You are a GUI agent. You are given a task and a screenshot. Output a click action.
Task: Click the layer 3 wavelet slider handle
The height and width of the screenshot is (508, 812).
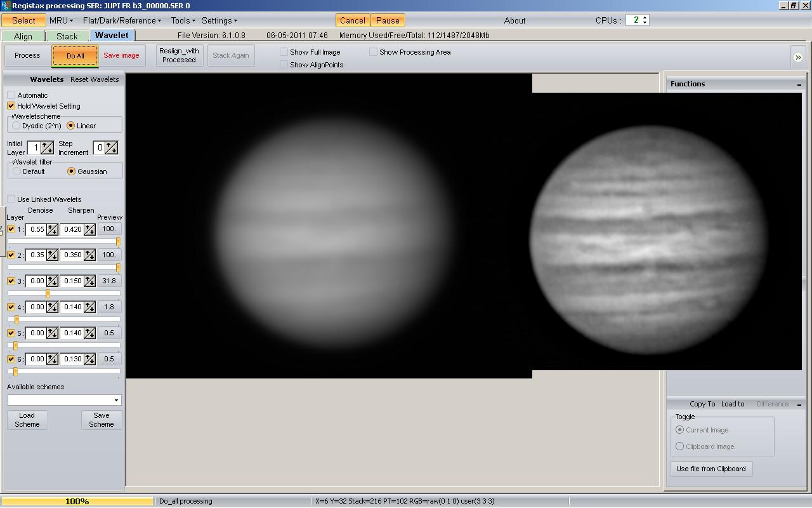(x=48, y=293)
